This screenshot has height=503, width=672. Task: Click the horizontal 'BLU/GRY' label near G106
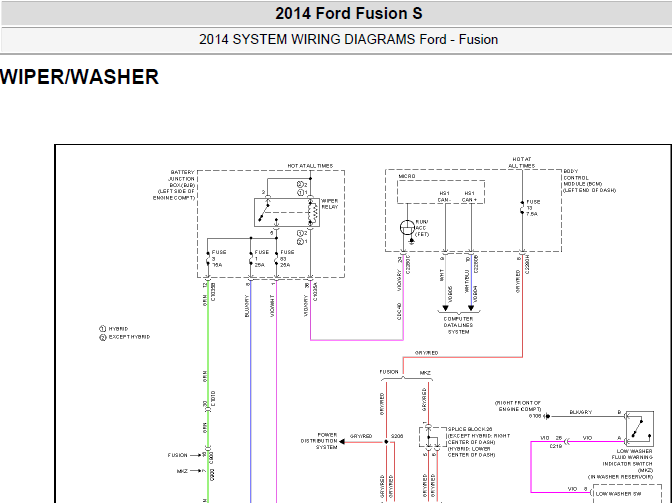coord(581,412)
